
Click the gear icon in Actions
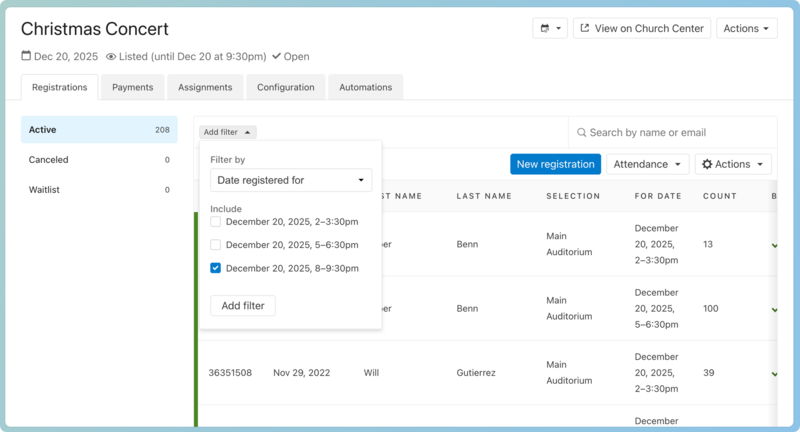point(706,164)
